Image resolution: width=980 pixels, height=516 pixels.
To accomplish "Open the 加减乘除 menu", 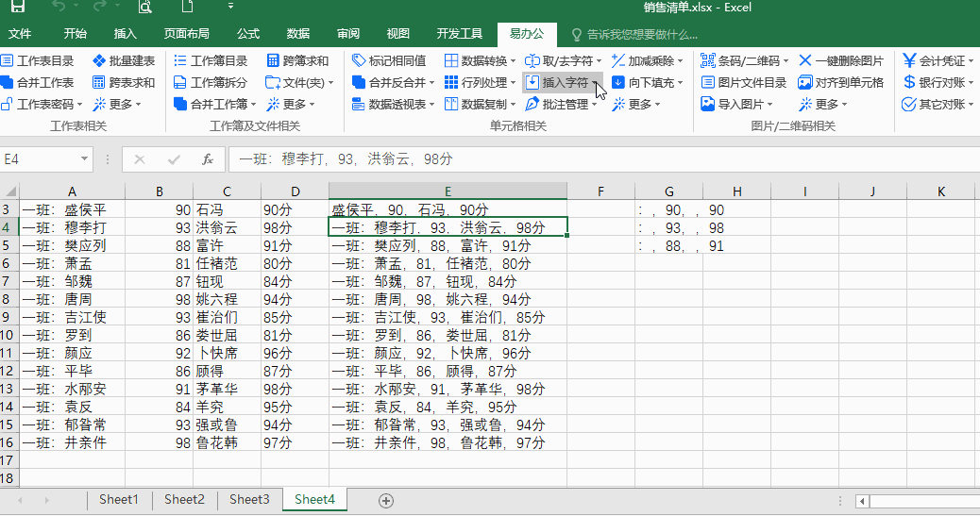I will [647, 60].
